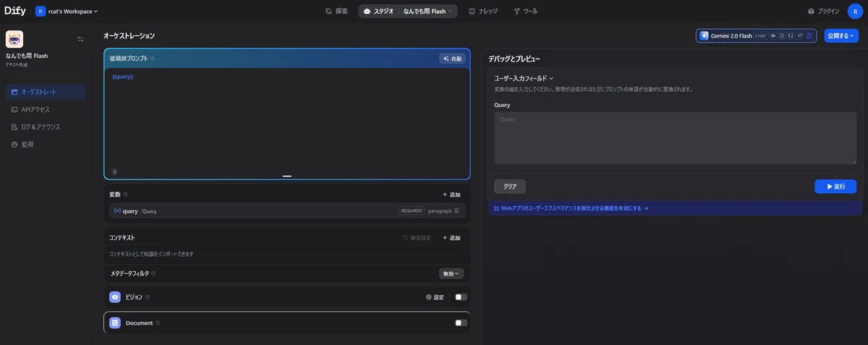This screenshot has height=345, width=868.
Task: Click inside the prompt editor containing {{query}}
Action: point(287,119)
